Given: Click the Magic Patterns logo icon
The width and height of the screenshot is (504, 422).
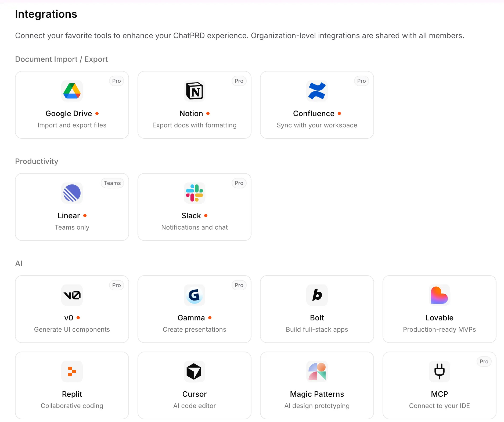Looking at the screenshot, I should tap(317, 371).
